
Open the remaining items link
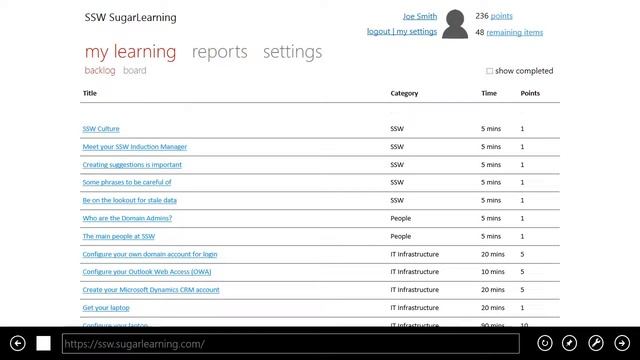point(514,32)
